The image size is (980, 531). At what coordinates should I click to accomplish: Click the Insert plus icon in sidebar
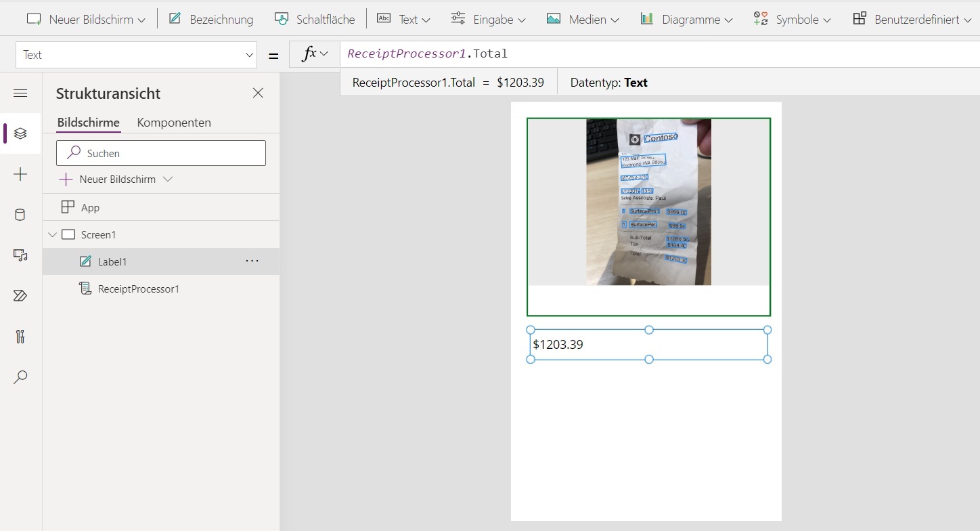(x=20, y=175)
